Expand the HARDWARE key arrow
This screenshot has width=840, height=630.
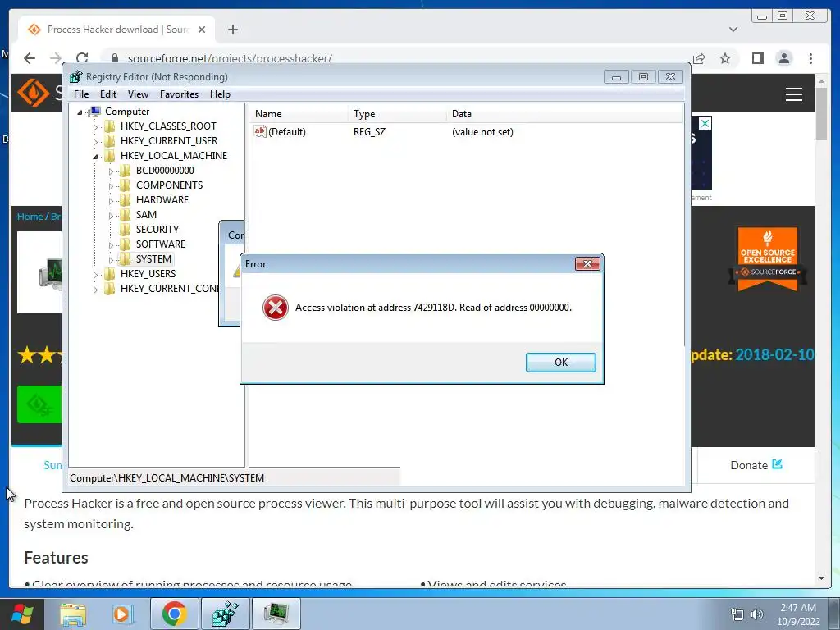[111, 201]
